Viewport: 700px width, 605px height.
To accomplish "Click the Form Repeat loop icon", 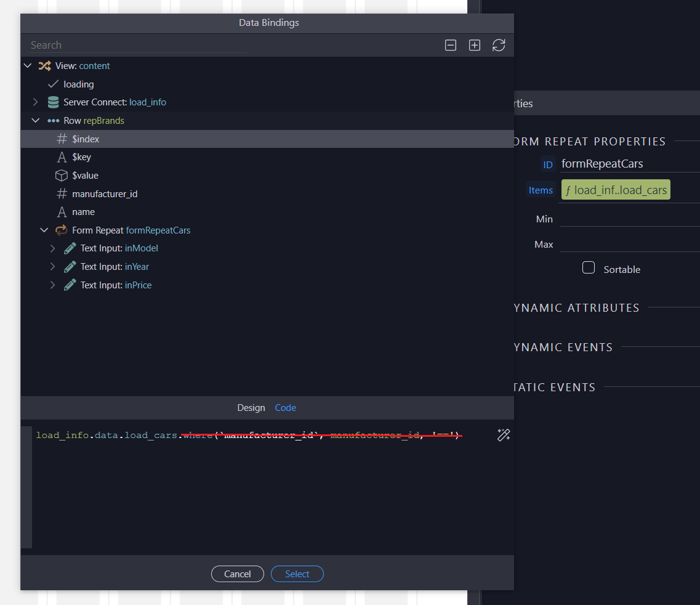I will (61, 230).
